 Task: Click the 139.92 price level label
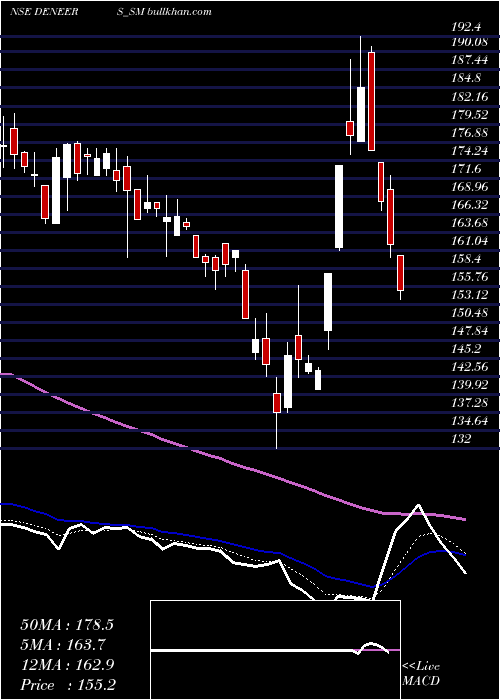[x=468, y=385]
